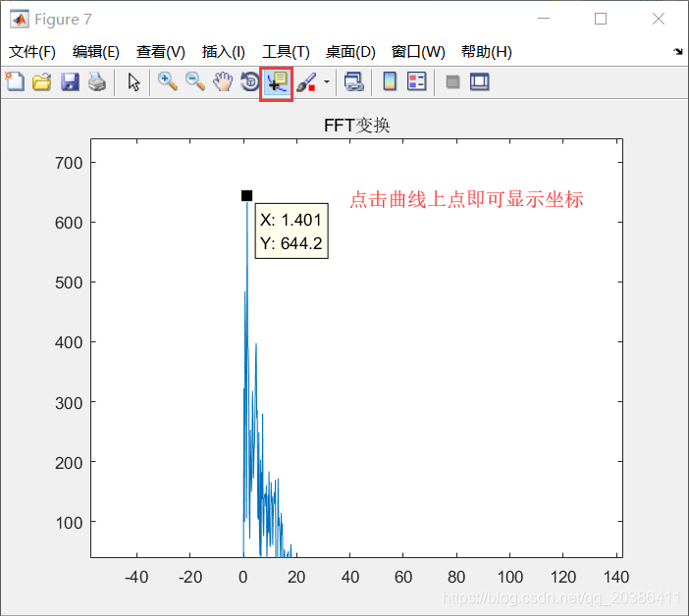Screen dimensions: 689x616
Task: Click the Show Plot Tools icon
Action: click(x=479, y=82)
